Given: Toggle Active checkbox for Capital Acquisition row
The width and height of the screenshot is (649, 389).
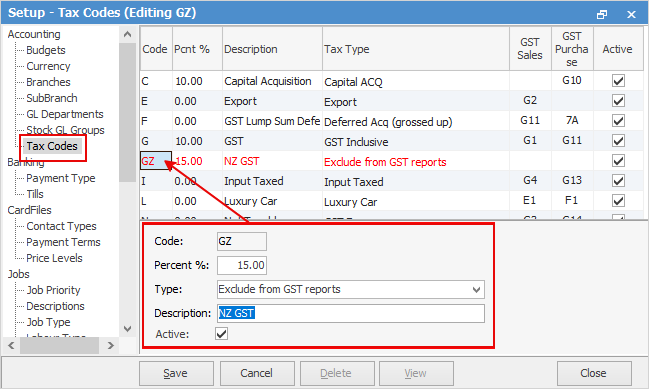Looking at the screenshot, I should 618,81.
